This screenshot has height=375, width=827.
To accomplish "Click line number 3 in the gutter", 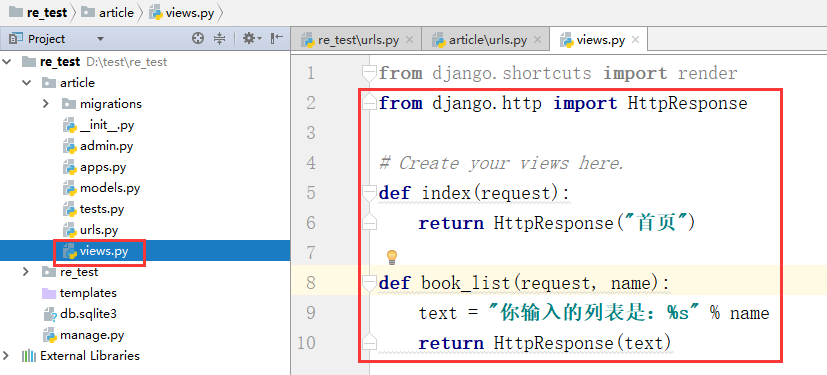I will coord(310,132).
